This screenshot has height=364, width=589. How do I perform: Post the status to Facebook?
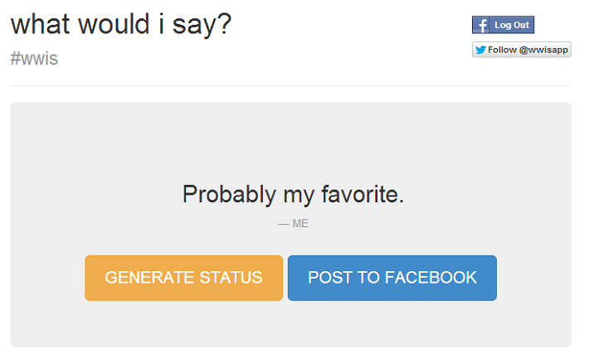tap(392, 278)
